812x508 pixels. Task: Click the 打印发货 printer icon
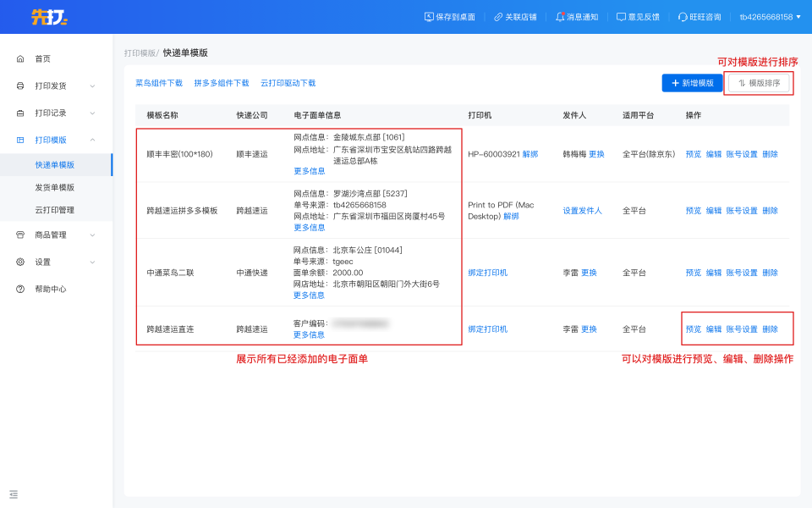[20, 86]
